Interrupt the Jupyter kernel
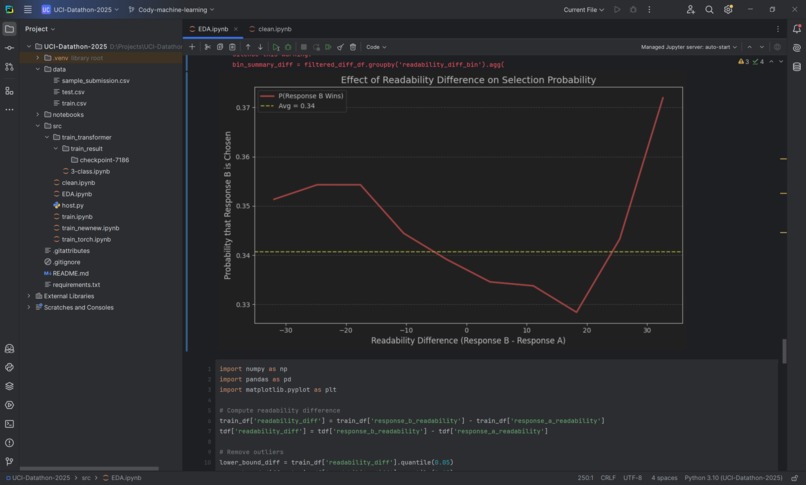Viewport: 806px width, 485px height. coord(304,47)
